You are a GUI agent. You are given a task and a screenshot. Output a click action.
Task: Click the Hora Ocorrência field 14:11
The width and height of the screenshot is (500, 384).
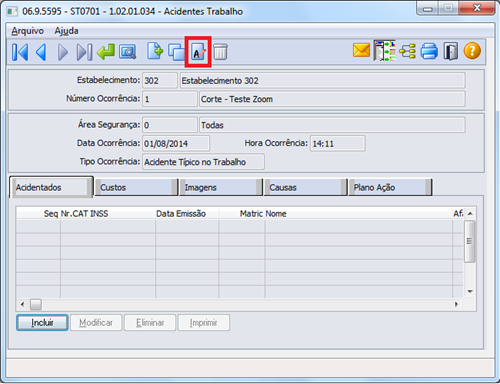click(338, 143)
